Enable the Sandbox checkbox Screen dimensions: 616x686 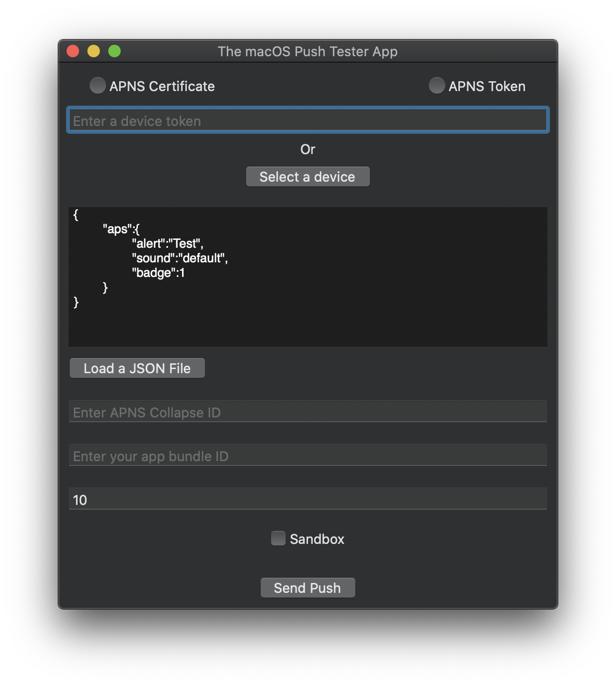(278, 538)
